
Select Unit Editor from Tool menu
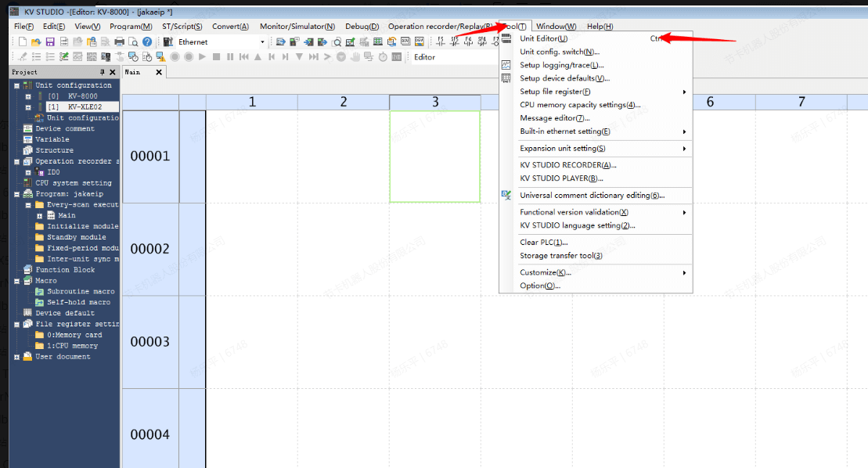543,38
